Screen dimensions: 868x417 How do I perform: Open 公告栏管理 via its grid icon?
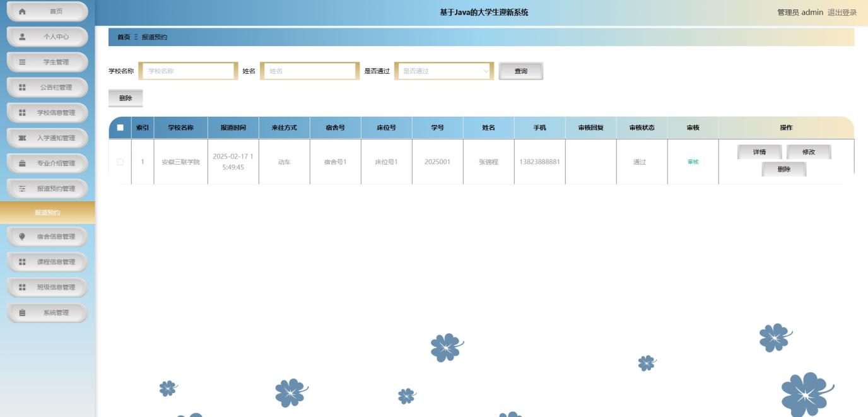(x=22, y=87)
